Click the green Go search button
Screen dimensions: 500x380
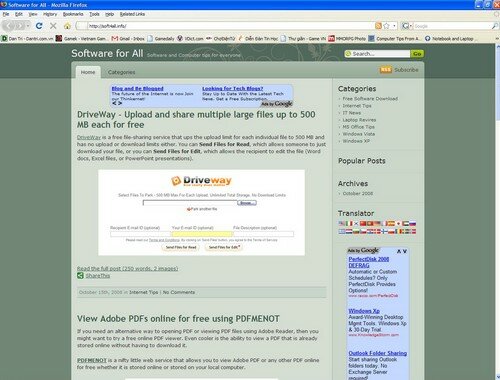[x=417, y=54]
